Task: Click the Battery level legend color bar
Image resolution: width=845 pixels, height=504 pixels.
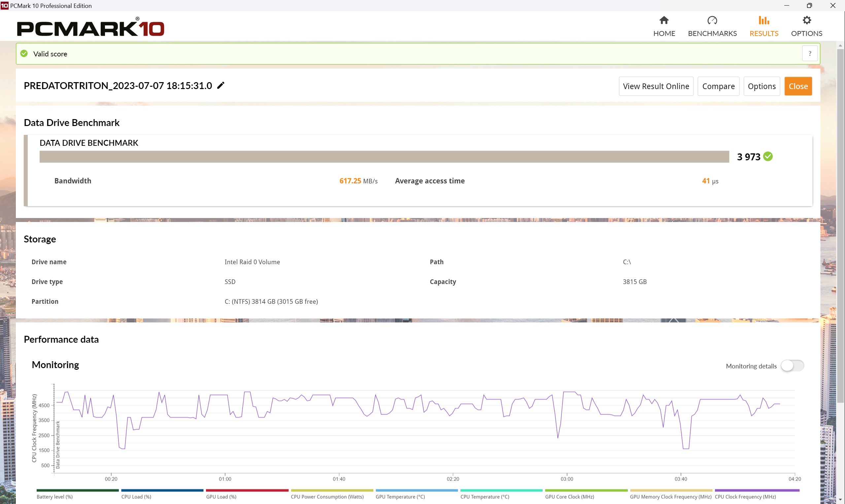Action: click(78, 490)
